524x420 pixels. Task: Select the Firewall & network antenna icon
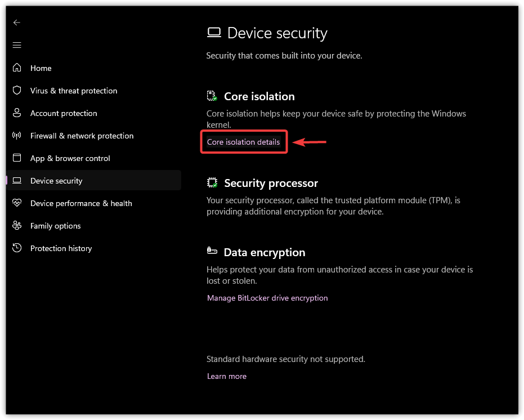pos(17,136)
